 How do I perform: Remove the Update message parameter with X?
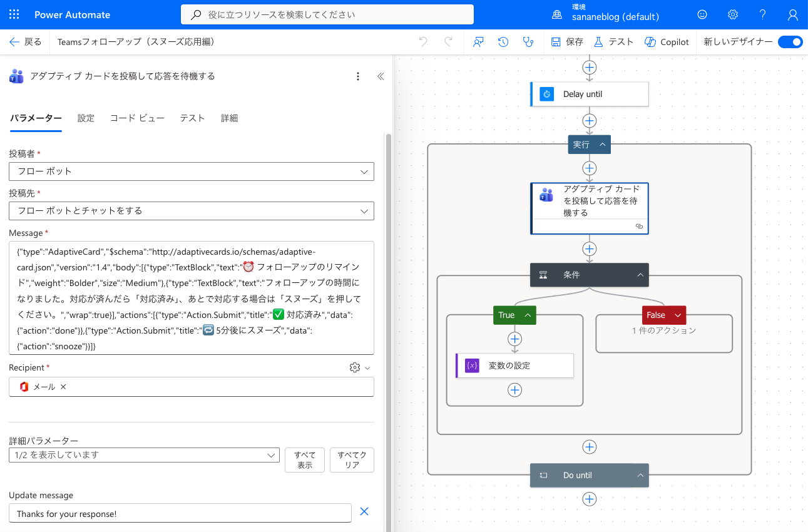(364, 512)
